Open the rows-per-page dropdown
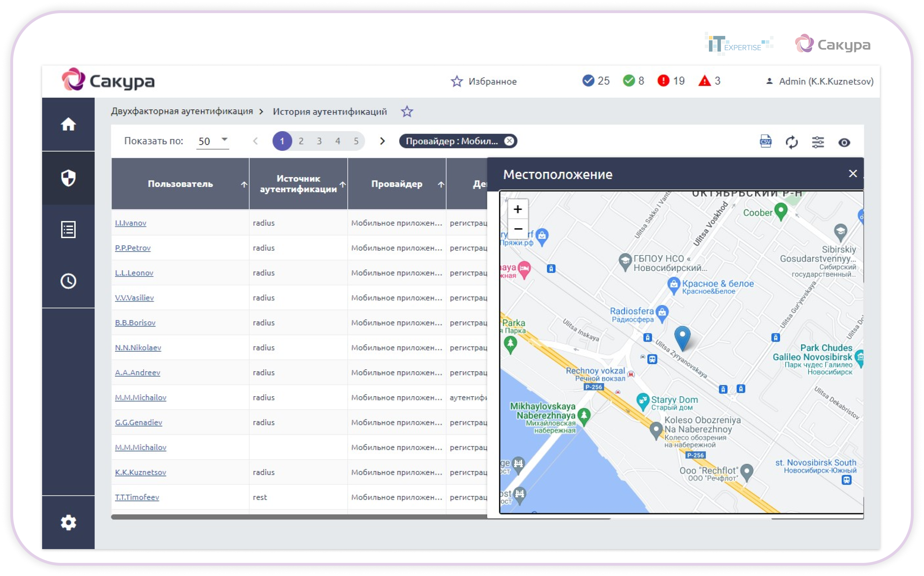The height and width of the screenshot is (576, 924). [213, 141]
